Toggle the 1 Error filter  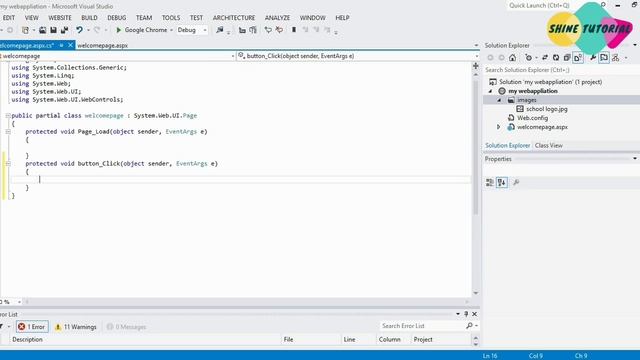[x=32, y=327]
